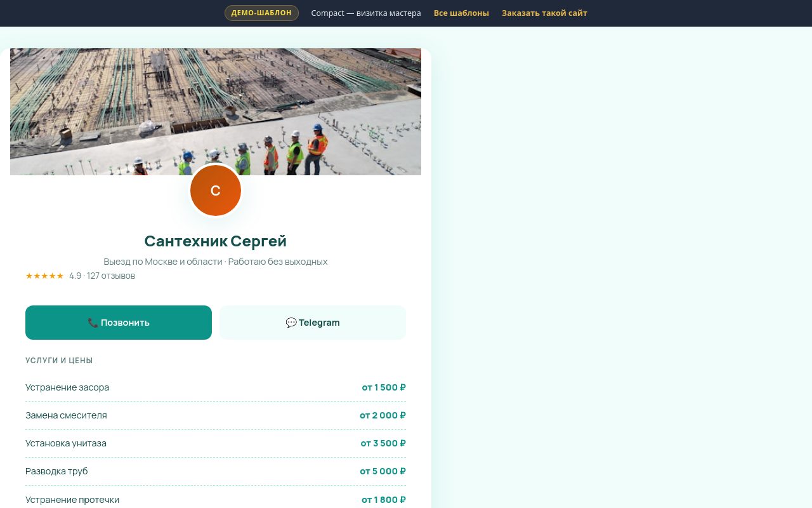The image size is (812, 508).
Task: Click the ДЕМО-ШАБЛОН badge
Action: click(261, 13)
